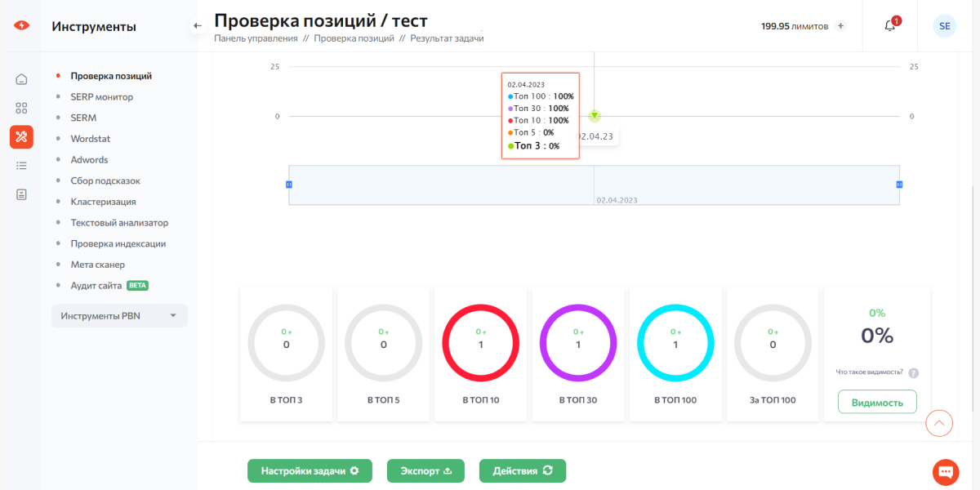Open the home icon in left rail

tap(21, 79)
